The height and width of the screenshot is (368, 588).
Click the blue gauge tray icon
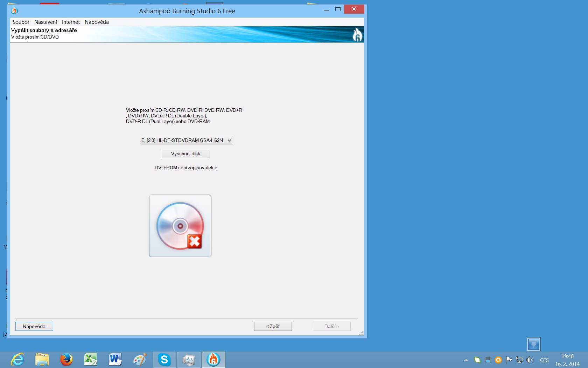pos(488,360)
